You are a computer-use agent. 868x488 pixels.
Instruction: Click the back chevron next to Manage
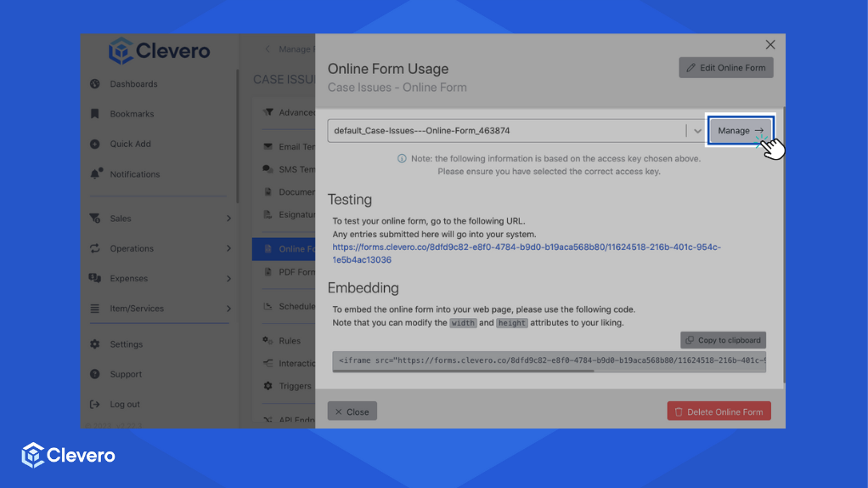tap(268, 48)
